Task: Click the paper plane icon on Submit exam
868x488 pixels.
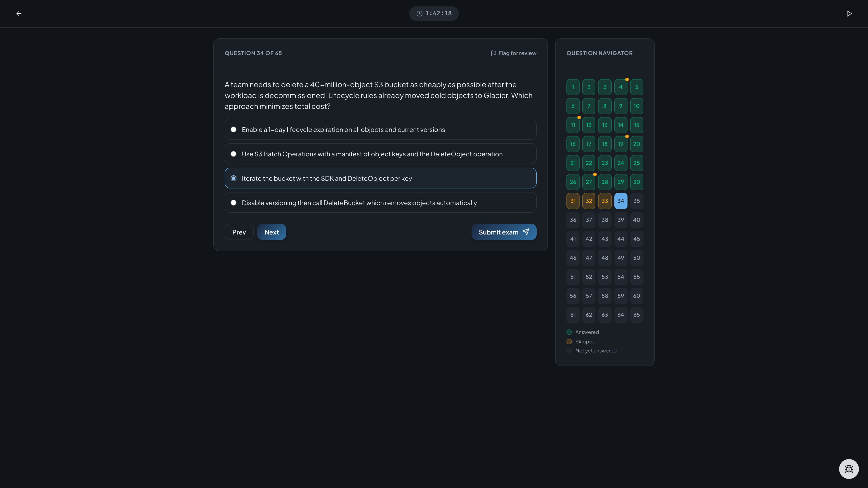Action: (x=526, y=232)
